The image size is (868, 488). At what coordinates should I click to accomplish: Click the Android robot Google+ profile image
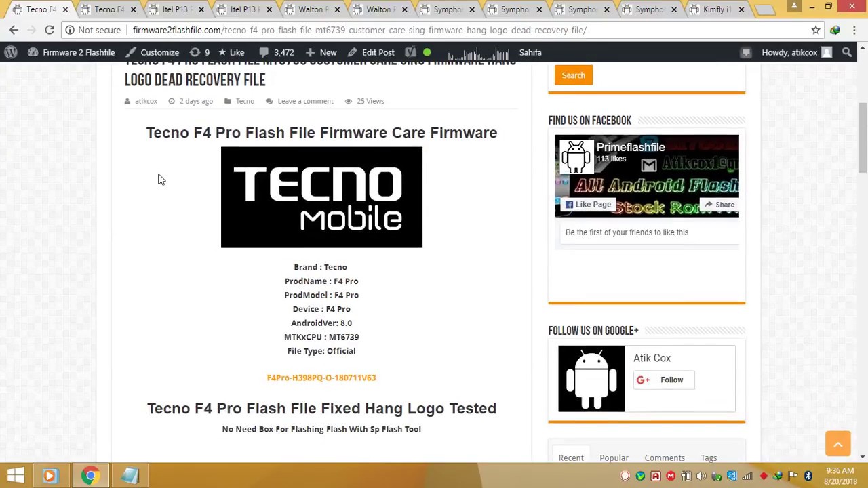[591, 379]
